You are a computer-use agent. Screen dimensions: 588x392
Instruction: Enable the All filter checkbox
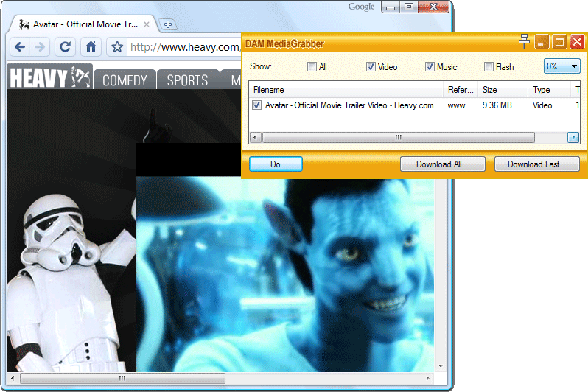point(312,67)
